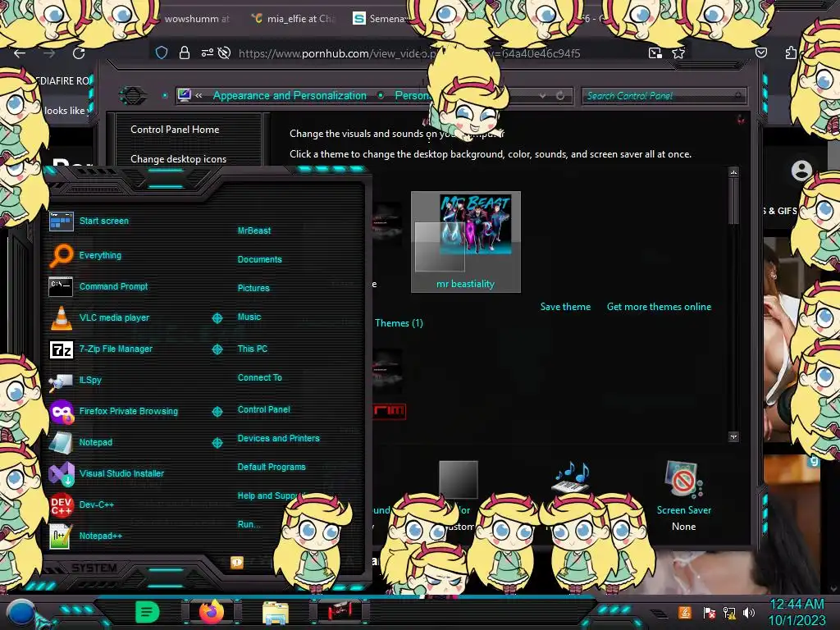Open Screen Saver settings

tap(683, 495)
